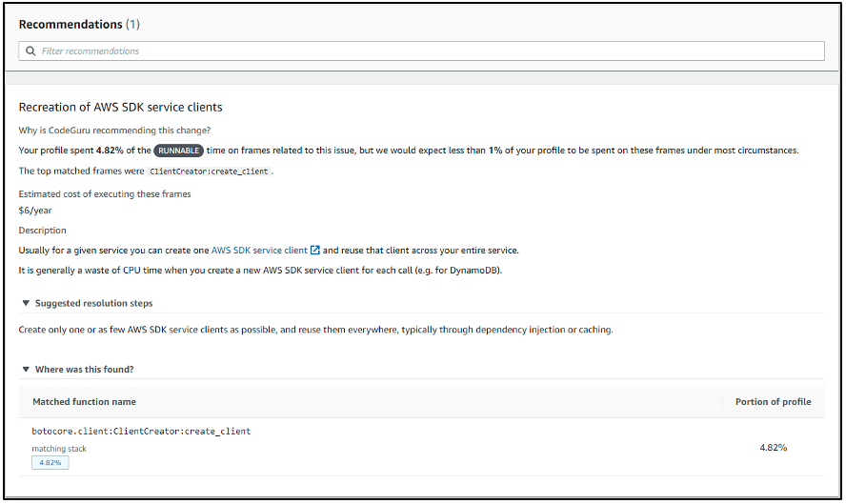Collapse the Where was this found section
The width and height of the screenshot is (846, 504).
pyautogui.click(x=26, y=369)
